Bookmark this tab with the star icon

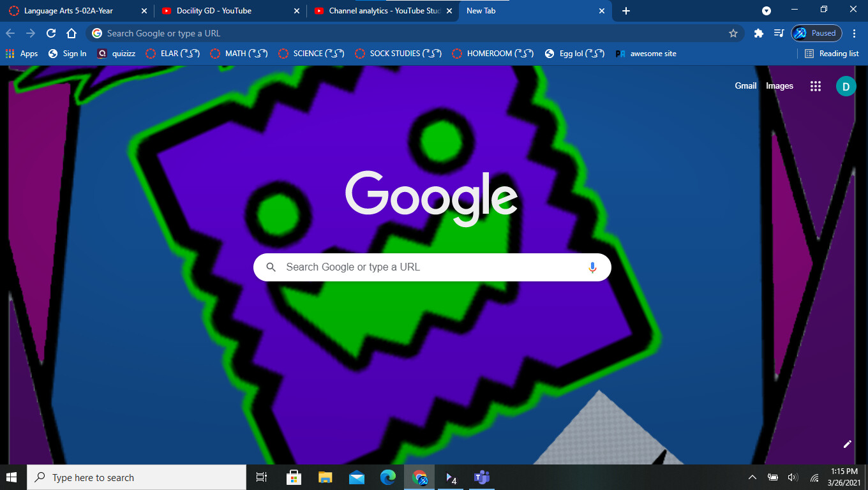[x=733, y=33]
